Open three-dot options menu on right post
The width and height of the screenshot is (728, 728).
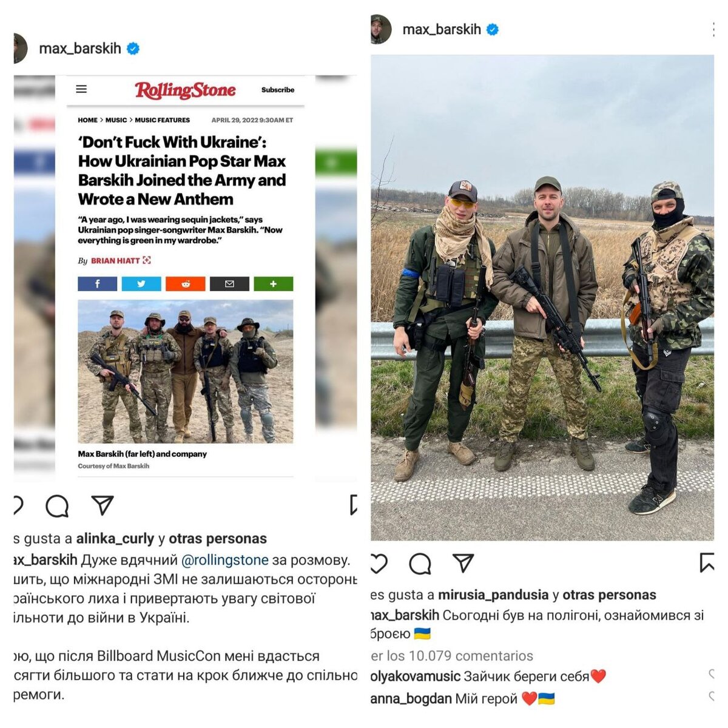[713, 29]
